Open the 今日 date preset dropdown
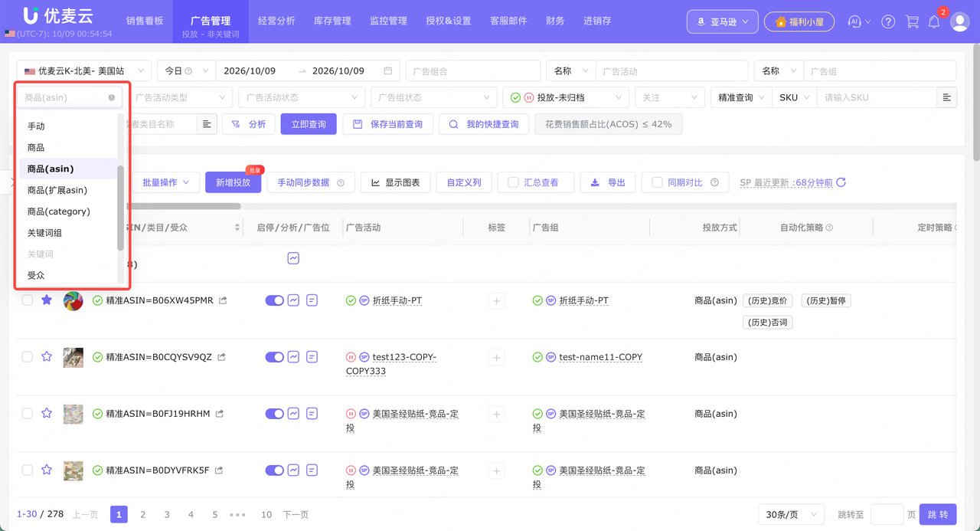980x531 pixels. [186, 70]
